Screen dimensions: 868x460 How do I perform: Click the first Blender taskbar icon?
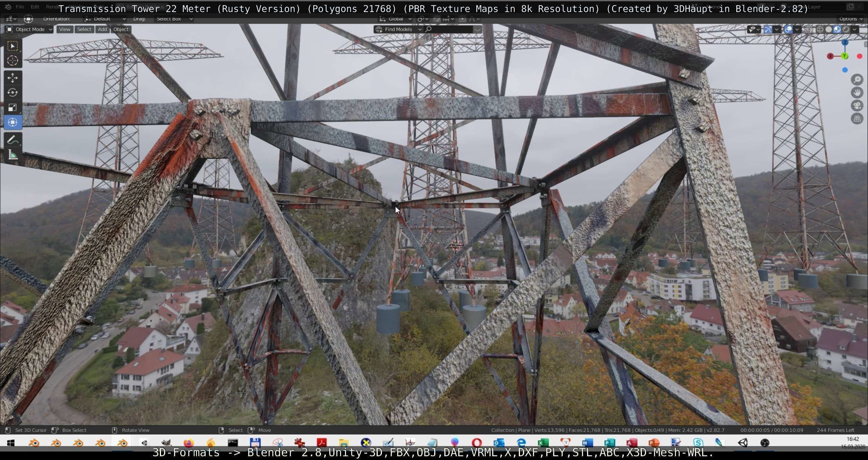pos(34,443)
